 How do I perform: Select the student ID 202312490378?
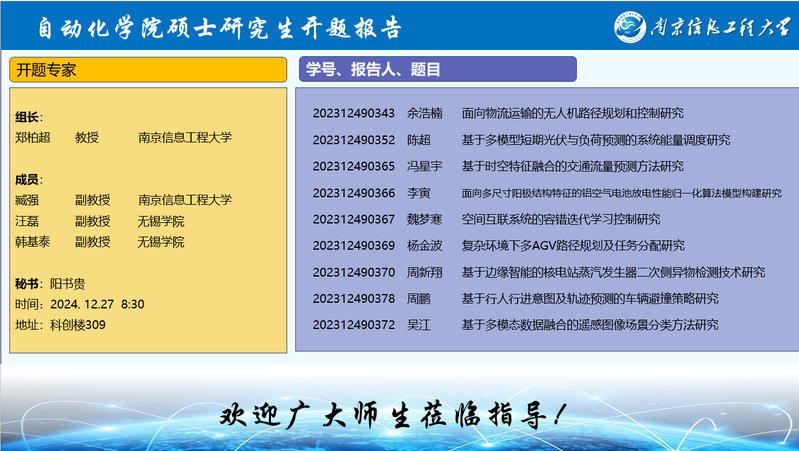353,298
